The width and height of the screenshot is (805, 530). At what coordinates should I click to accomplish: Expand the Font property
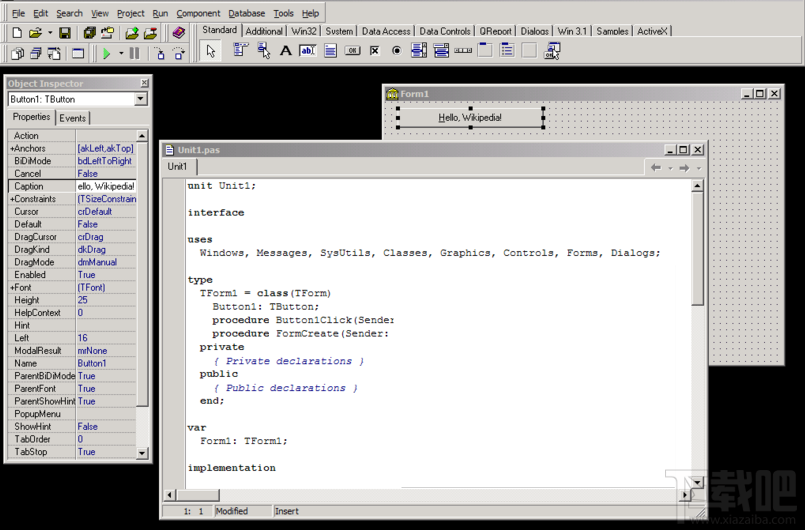[12, 288]
